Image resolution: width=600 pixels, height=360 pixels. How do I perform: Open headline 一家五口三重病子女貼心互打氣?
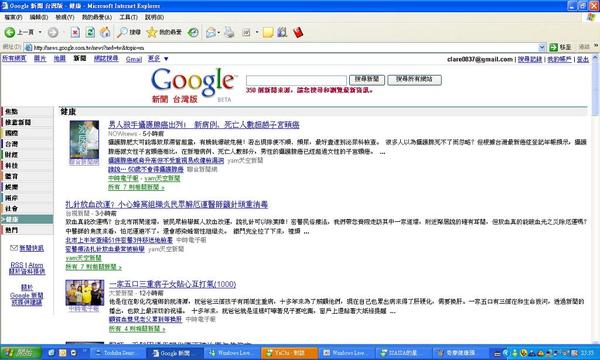pos(172,284)
